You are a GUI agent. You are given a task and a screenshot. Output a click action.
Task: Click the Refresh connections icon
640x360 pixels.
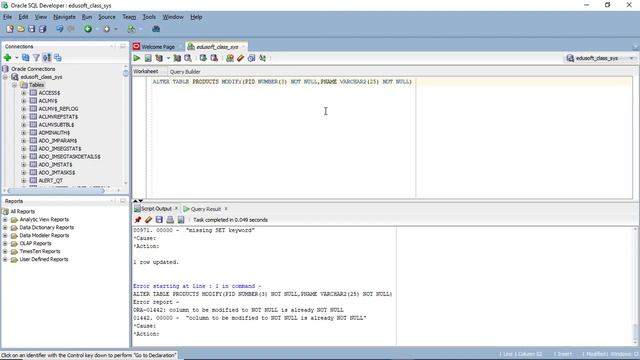(26, 58)
